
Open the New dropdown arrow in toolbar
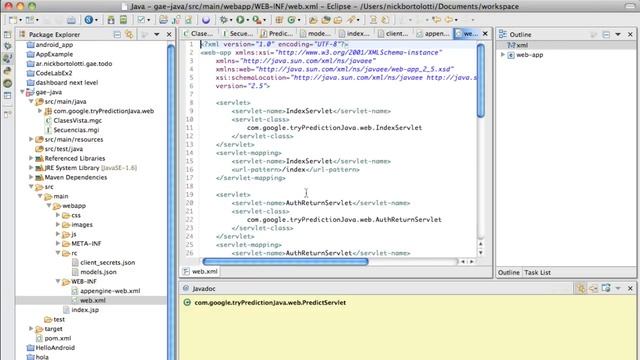pyautogui.click(x=20, y=20)
